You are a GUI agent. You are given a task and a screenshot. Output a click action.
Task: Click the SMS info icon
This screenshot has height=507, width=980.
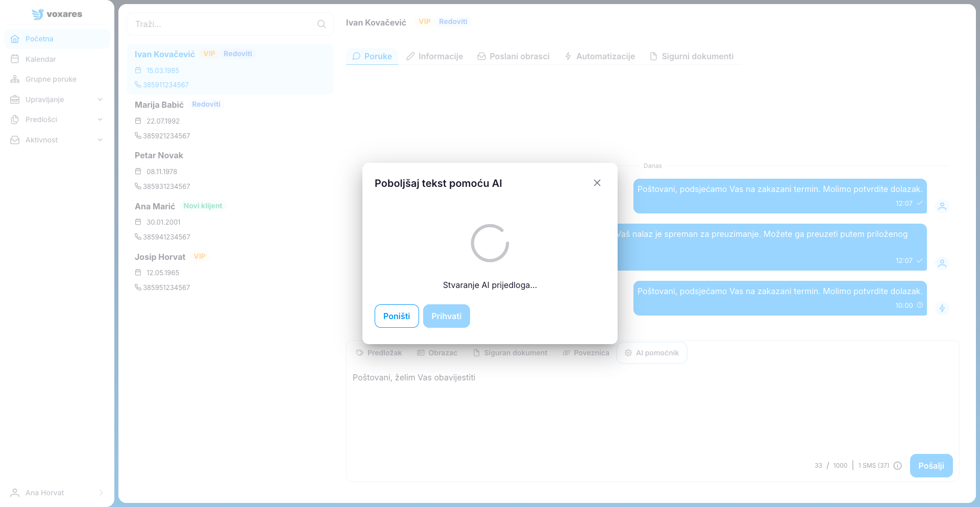(x=898, y=466)
